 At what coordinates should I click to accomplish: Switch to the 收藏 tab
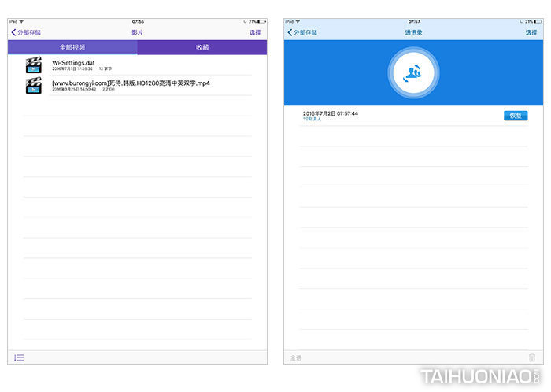pos(202,48)
